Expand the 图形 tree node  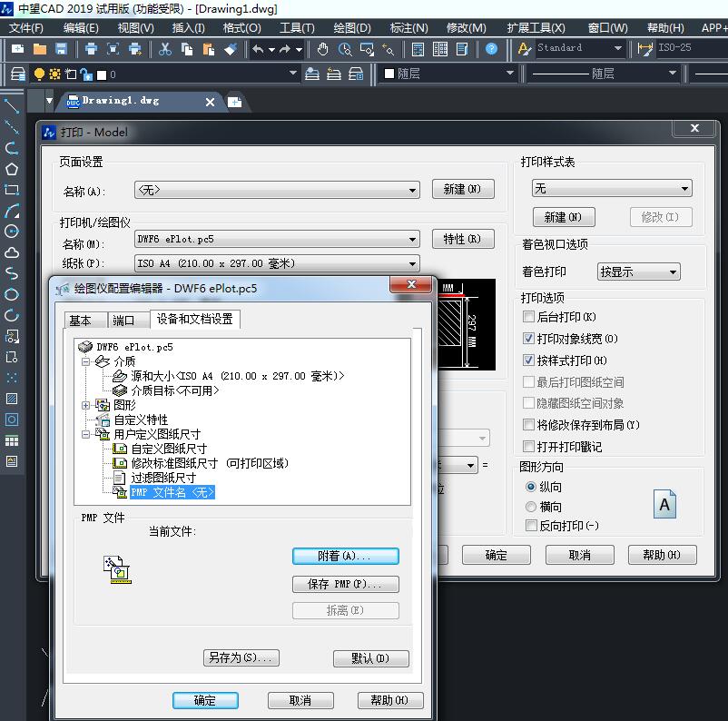point(85,405)
